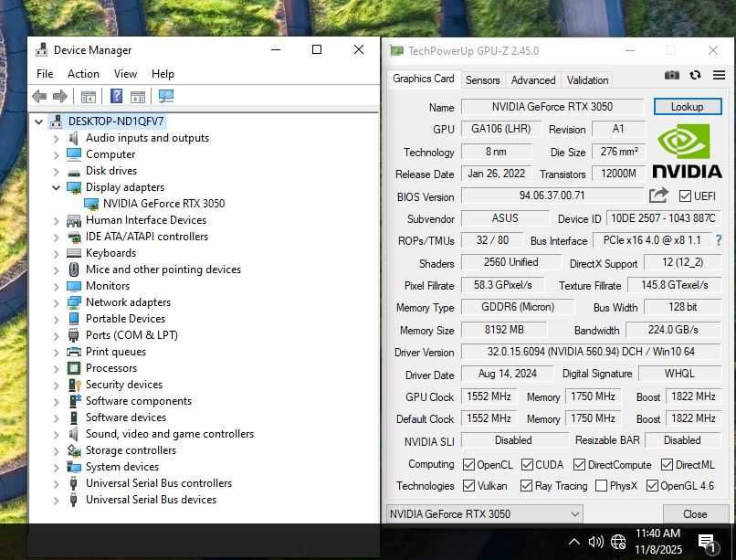Click the Driver Version field in GPU-Z
This screenshot has height=560, width=736.
point(591,352)
